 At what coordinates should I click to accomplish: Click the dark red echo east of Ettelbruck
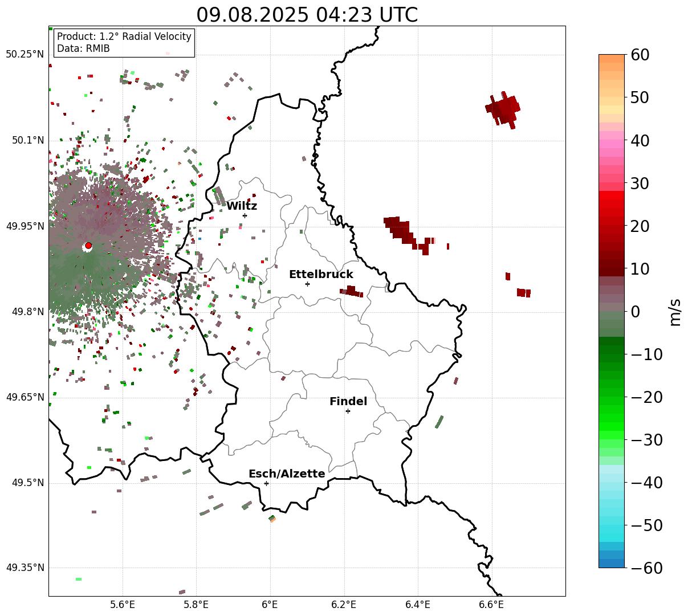click(351, 291)
